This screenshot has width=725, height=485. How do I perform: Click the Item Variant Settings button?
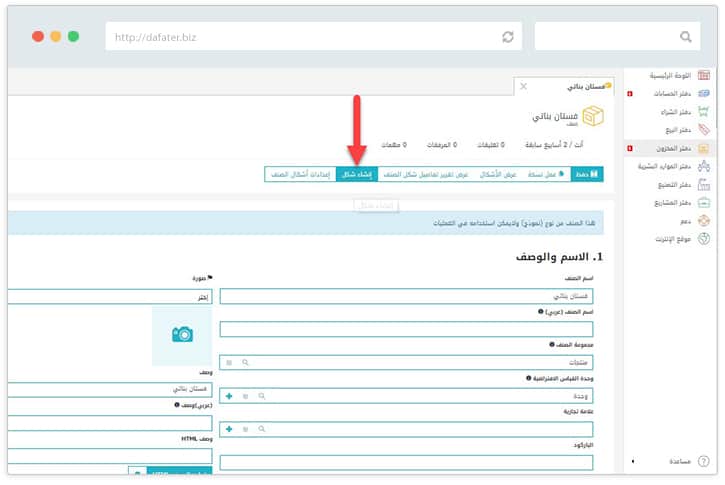[x=299, y=174]
